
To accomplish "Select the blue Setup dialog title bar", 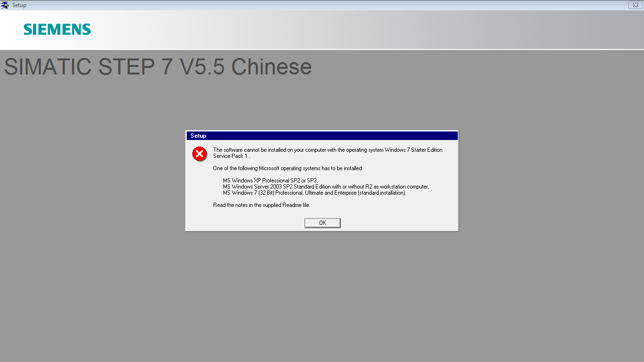I will (x=322, y=136).
